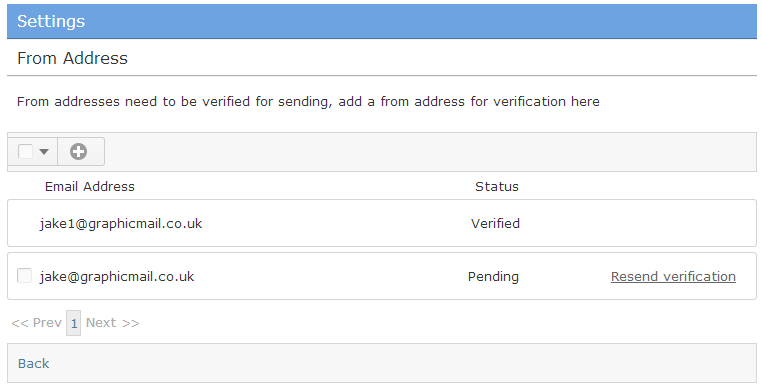
Task: Click the From Address section title
Action: tap(72, 58)
